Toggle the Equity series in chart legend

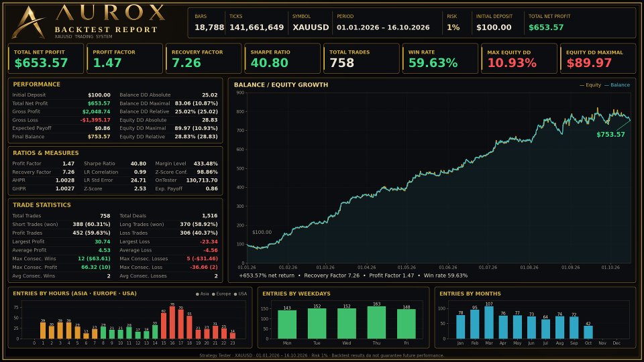(x=590, y=85)
